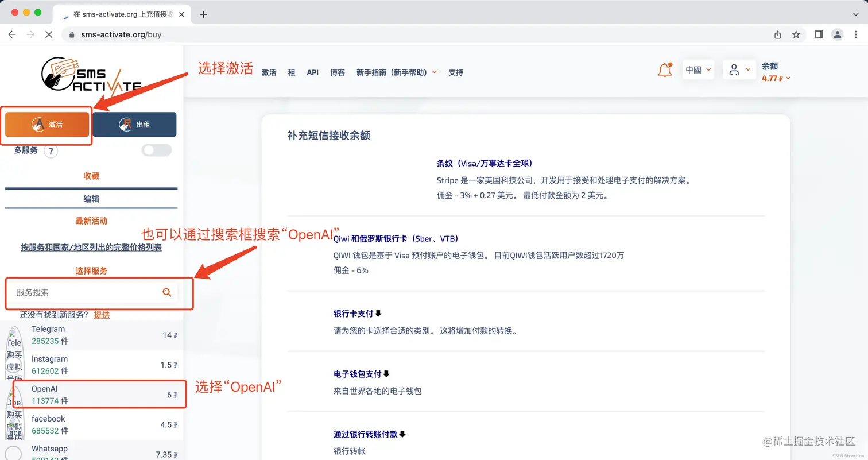The height and width of the screenshot is (460, 868).
Task: Toggle the browser side panel icon
Action: pos(819,34)
